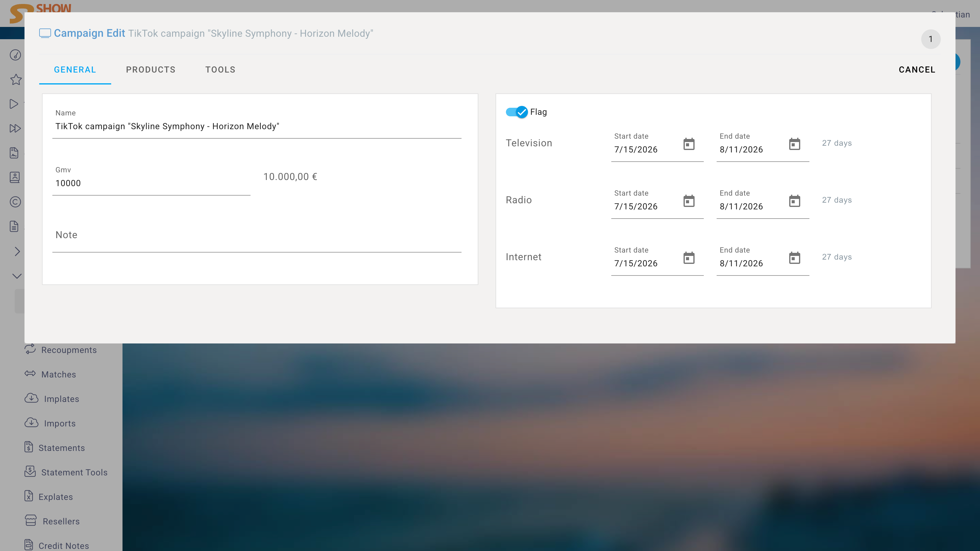The width and height of the screenshot is (980, 551).
Task: Open Internet start date calendar picker
Action: tap(689, 258)
